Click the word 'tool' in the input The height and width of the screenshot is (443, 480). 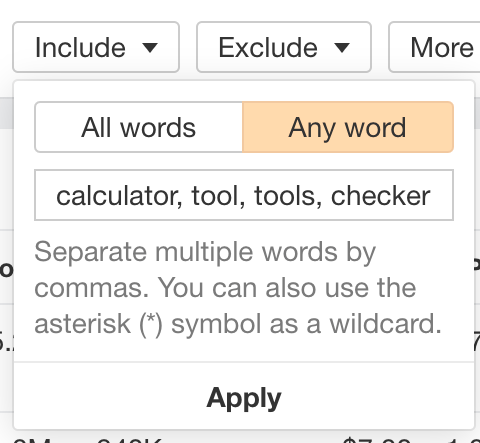point(218,196)
